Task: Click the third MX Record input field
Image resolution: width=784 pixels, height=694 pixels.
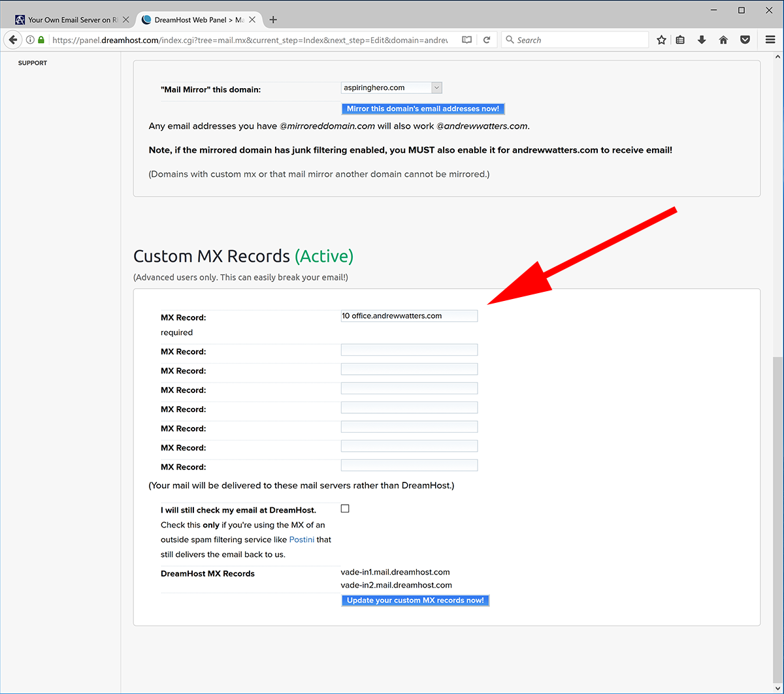Action: click(x=409, y=369)
